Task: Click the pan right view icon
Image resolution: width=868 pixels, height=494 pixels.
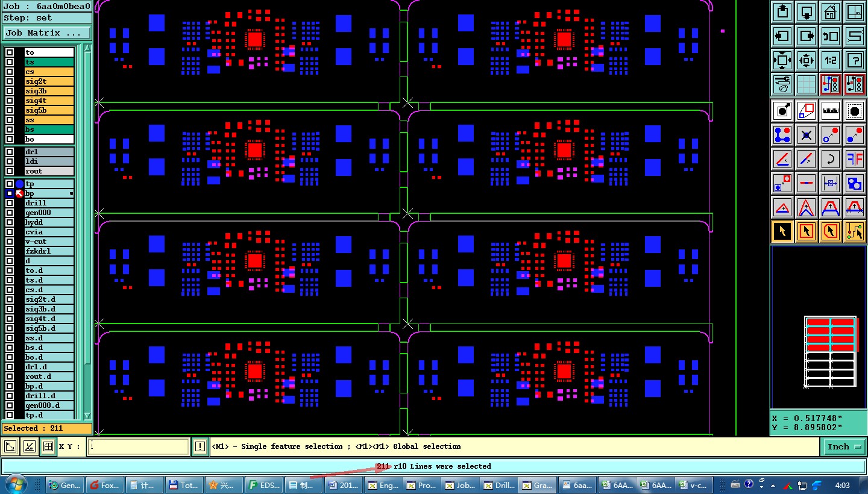Action: coord(807,36)
